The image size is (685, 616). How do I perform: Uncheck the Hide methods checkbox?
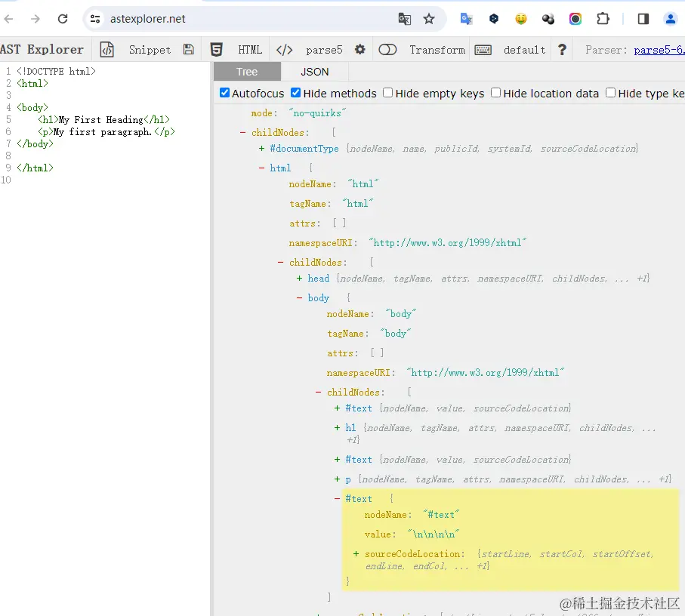(x=296, y=93)
